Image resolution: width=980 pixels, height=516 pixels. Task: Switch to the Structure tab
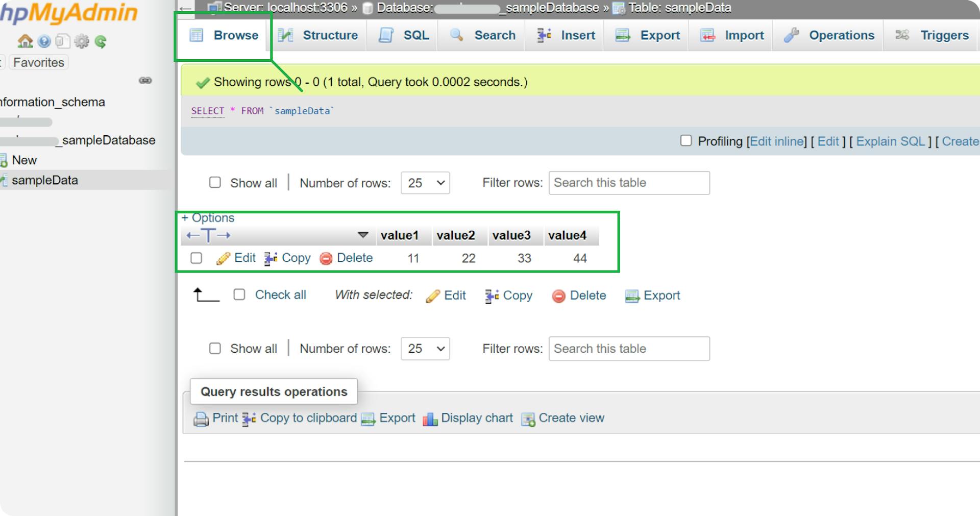tap(318, 35)
